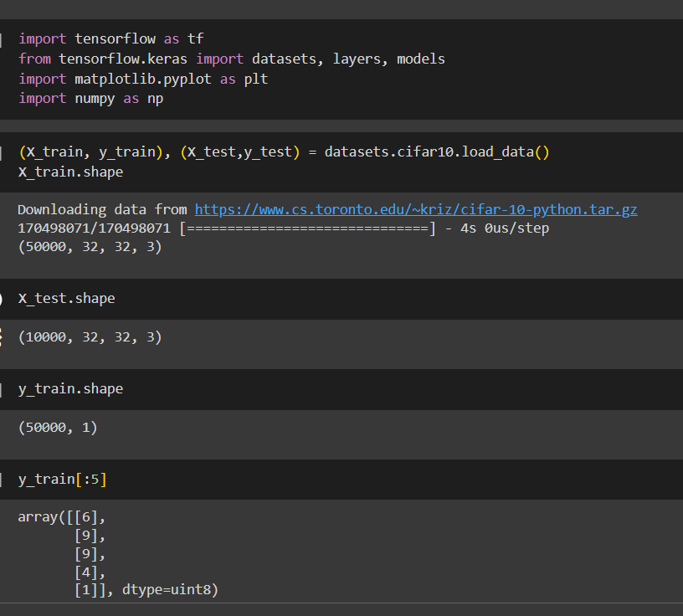Place cursor on the import matplotlib.pyplot line
The height and width of the screenshot is (616, 683).
pyautogui.click(x=142, y=79)
